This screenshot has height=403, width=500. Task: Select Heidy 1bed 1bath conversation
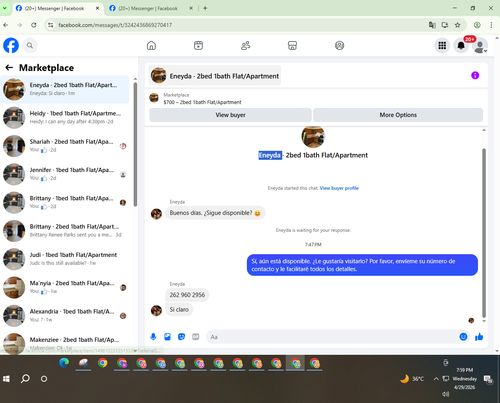pyautogui.click(x=65, y=117)
